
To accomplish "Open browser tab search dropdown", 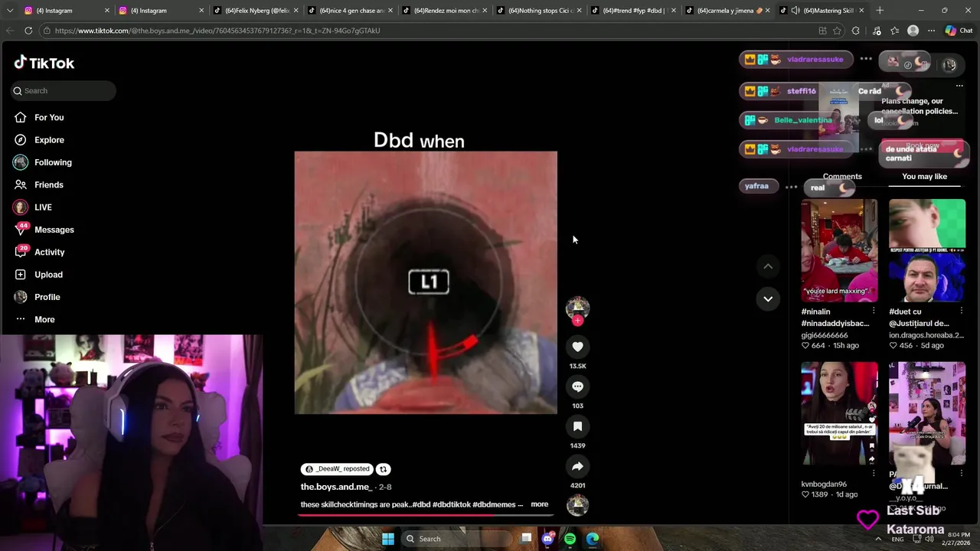I will point(10,11).
